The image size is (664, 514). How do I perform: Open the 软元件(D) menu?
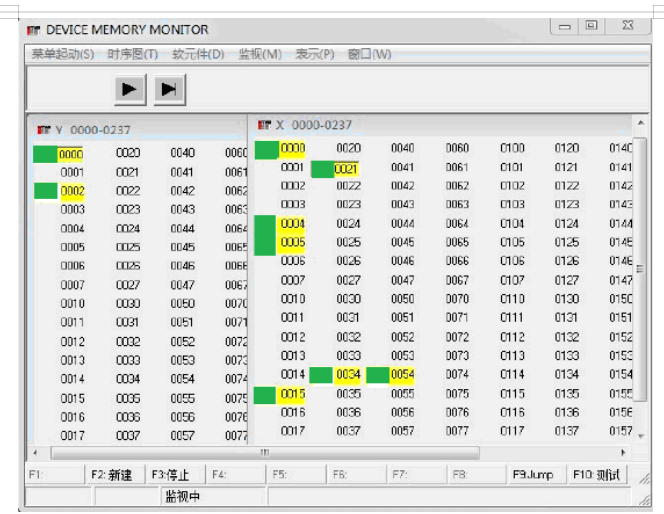(198, 54)
